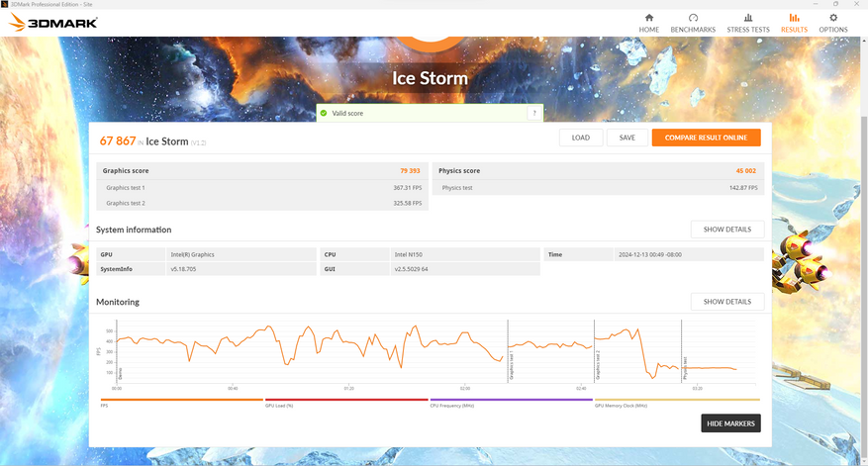This screenshot has width=868, height=466.
Task: Click the GUI version v2.5.5029 64
Action: coord(411,269)
